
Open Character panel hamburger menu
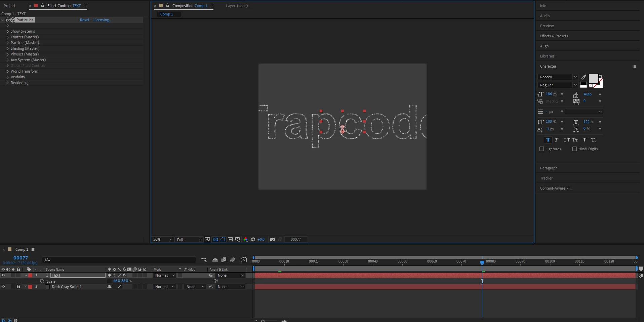pos(635,66)
